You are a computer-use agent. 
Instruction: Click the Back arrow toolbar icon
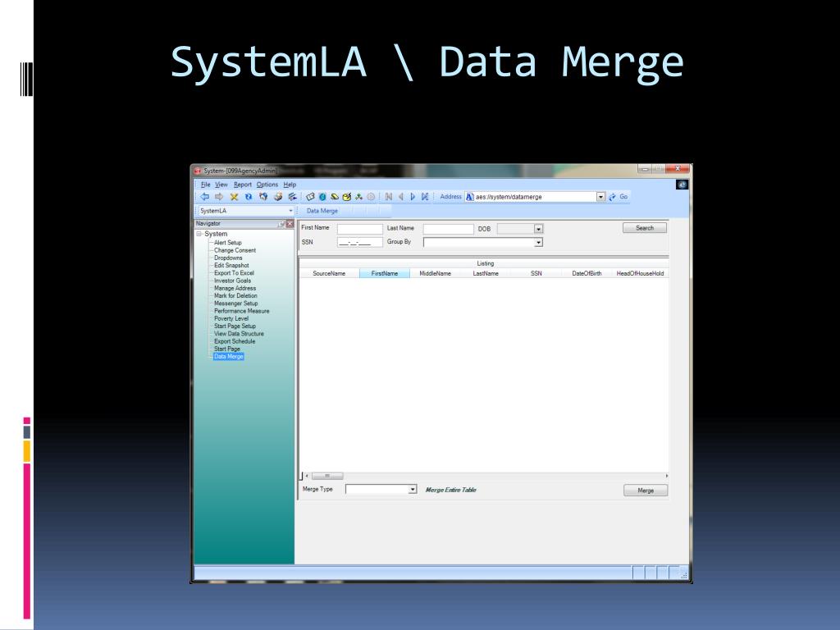(204, 197)
